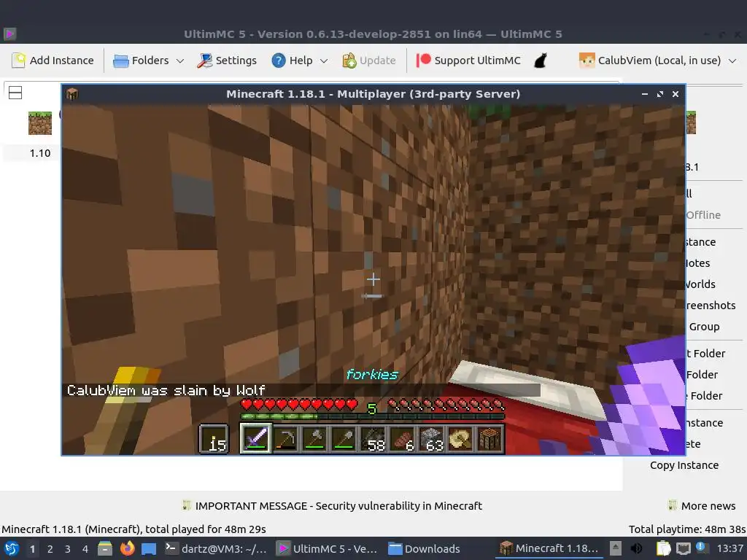This screenshot has height=560, width=747.
Task: Click Total playtime status text
Action: (686, 529)
